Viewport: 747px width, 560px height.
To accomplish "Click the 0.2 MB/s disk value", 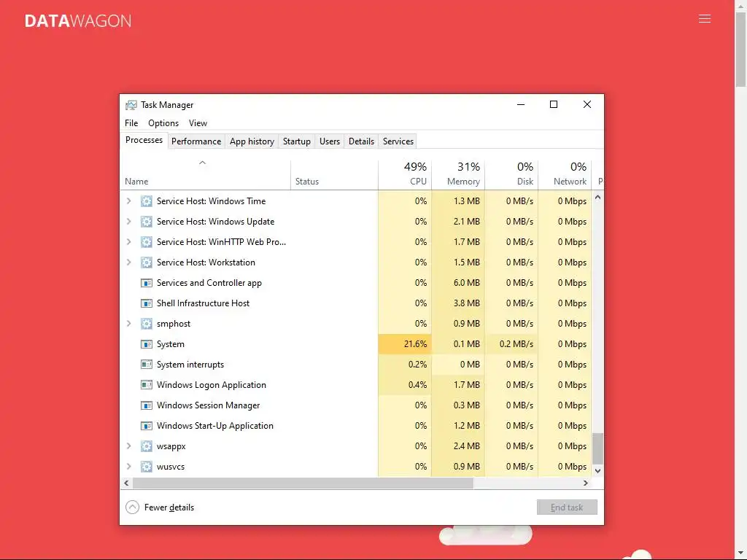I will pyautogui.click(x=516, y=344).
